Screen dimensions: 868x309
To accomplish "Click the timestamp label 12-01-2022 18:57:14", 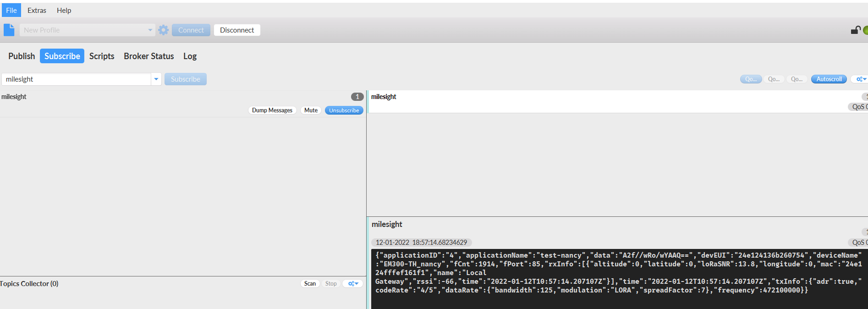I will (421, 243).
